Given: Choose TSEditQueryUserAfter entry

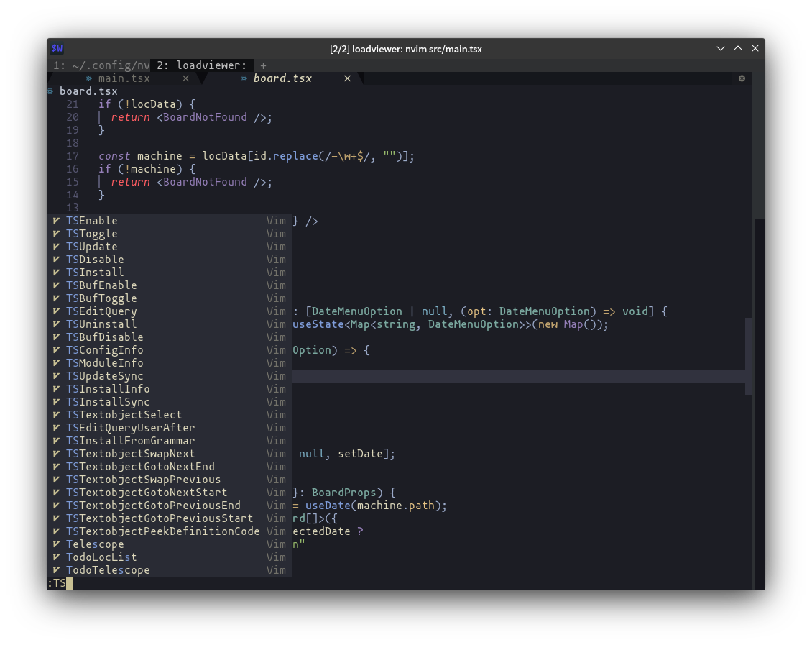Looking at the screenshot, I should pos(170,428).
